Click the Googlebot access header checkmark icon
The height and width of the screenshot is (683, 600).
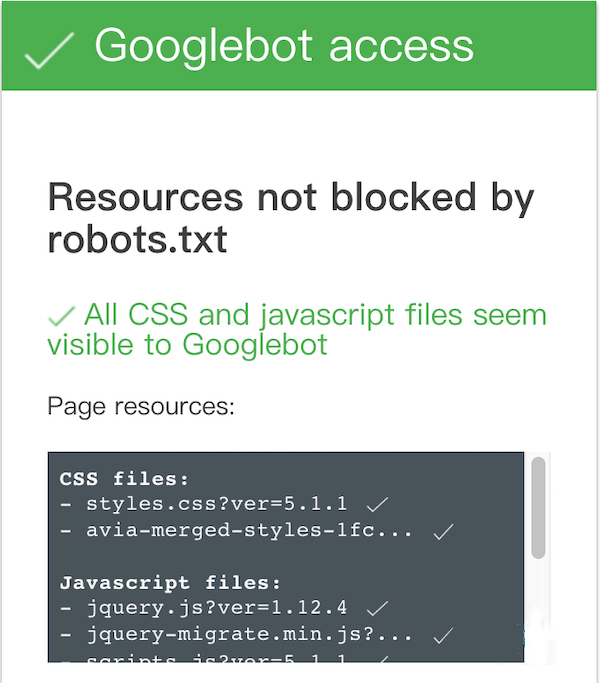pos(49,51)
